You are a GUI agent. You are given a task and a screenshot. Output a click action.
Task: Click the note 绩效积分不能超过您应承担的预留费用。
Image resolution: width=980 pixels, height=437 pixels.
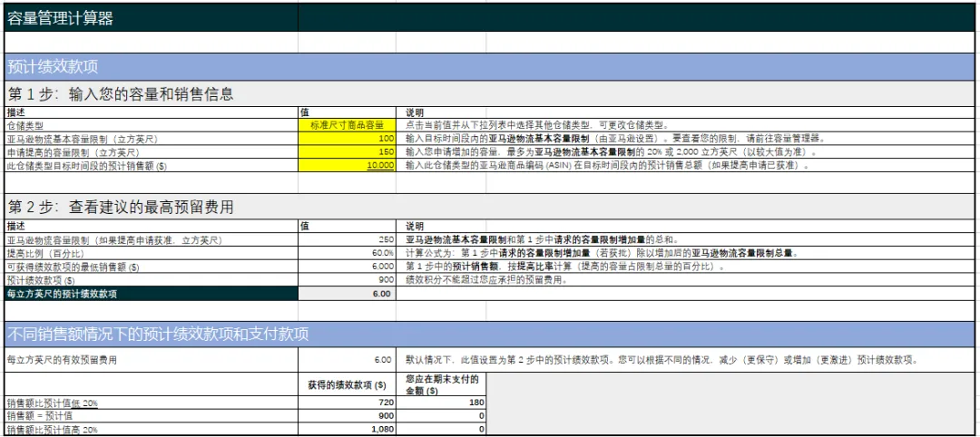coord(487,280)
